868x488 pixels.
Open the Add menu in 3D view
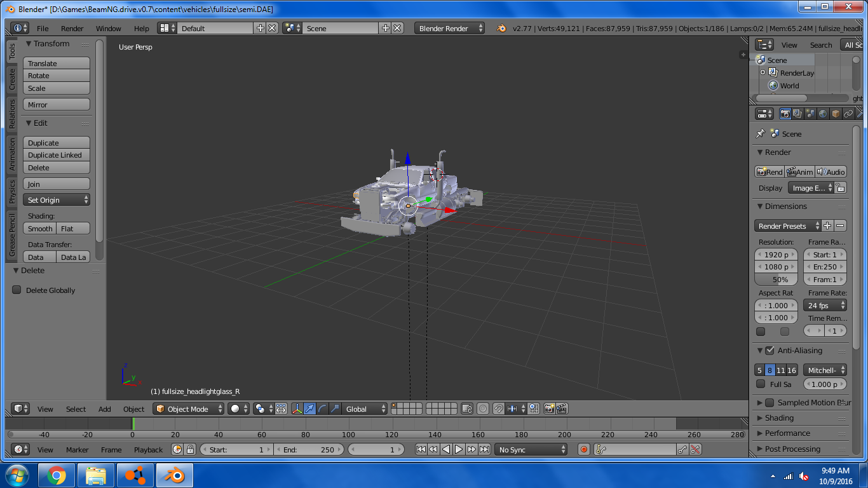105,409
